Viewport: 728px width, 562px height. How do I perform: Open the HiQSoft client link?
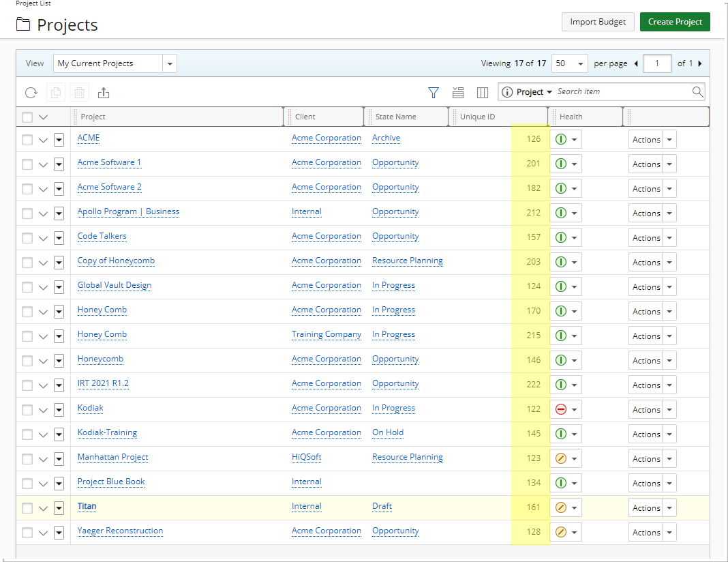click(x=307, y=457)
